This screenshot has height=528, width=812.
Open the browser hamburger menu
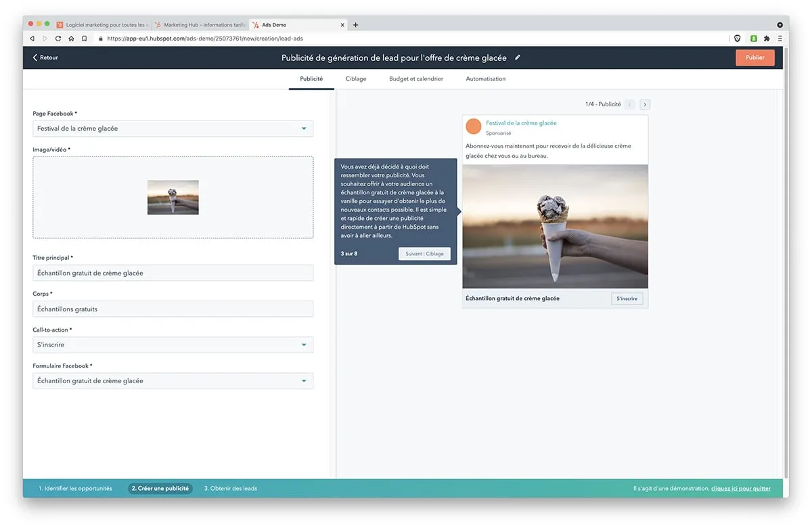coord(780,39)
